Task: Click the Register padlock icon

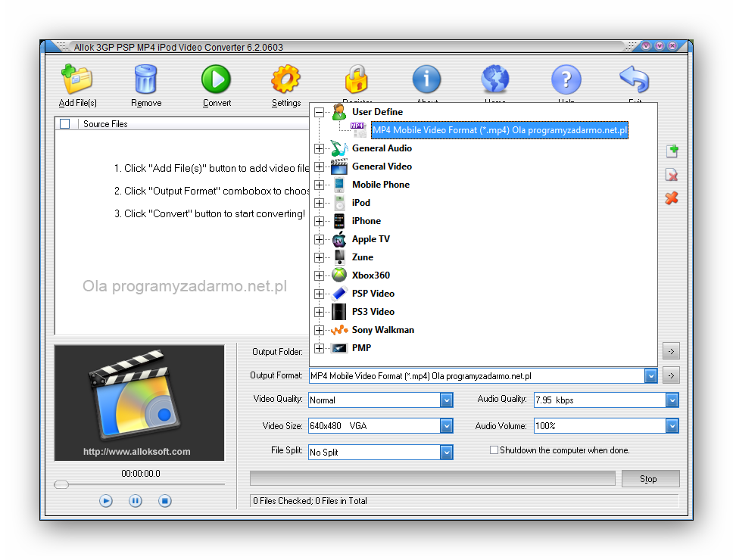Action: (x=357, y=79)
